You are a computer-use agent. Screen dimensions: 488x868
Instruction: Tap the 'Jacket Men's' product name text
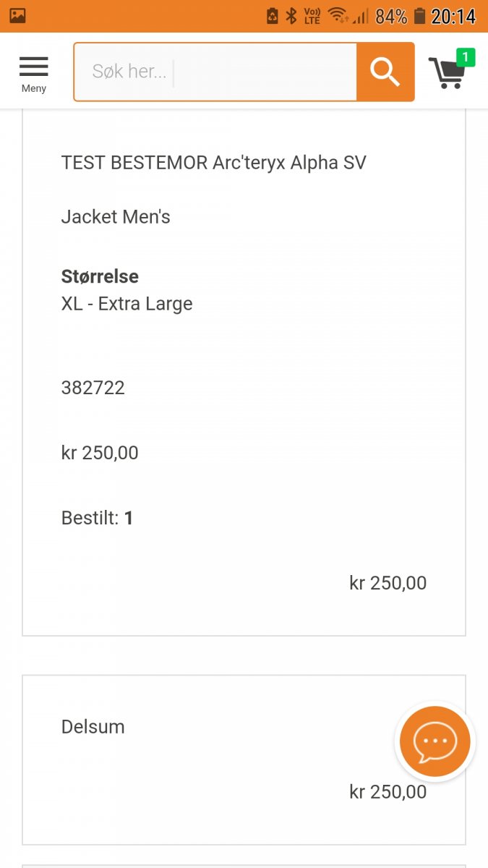(116, 217)
